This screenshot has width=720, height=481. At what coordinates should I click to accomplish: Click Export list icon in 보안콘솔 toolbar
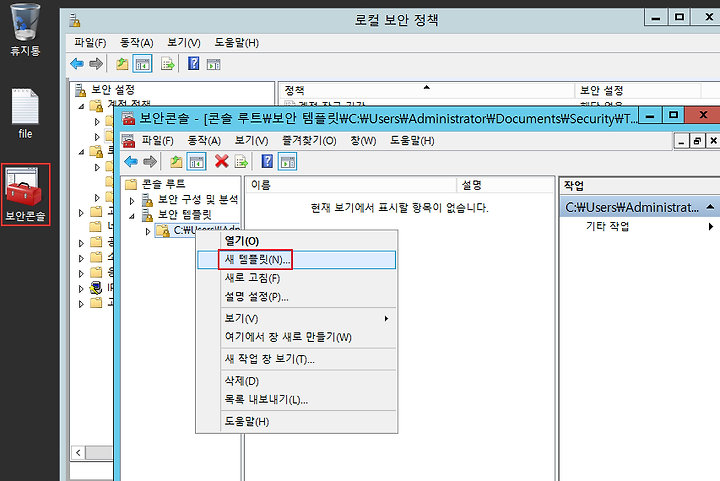click(x=241, y=162)
